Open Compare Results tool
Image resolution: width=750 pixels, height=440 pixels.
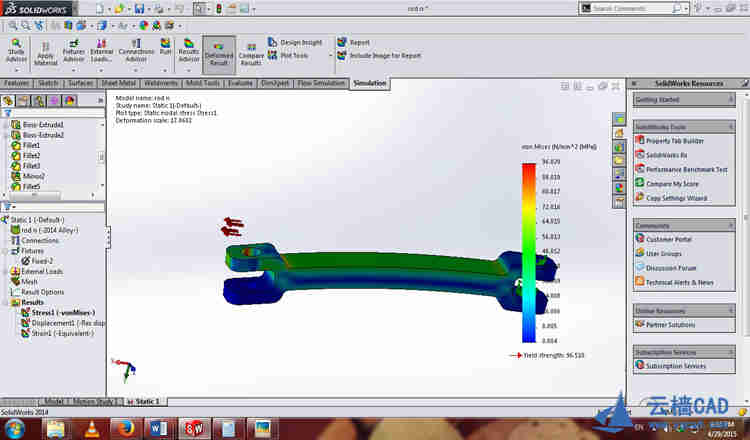(251, 55)
